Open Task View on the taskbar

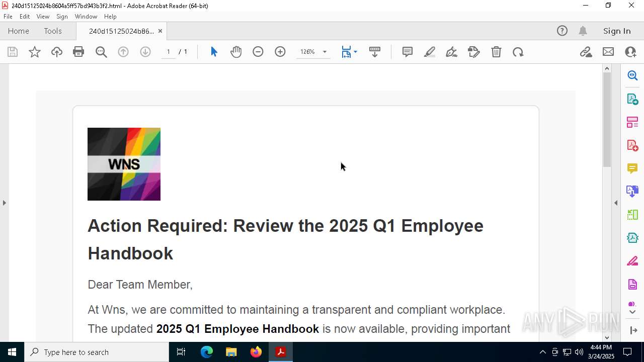[181, 352]
